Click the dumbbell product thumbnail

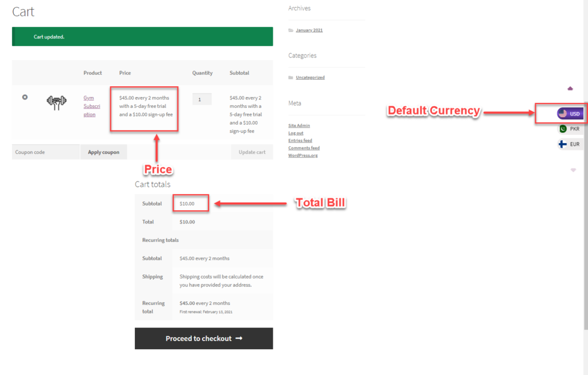tap(56, 102)
